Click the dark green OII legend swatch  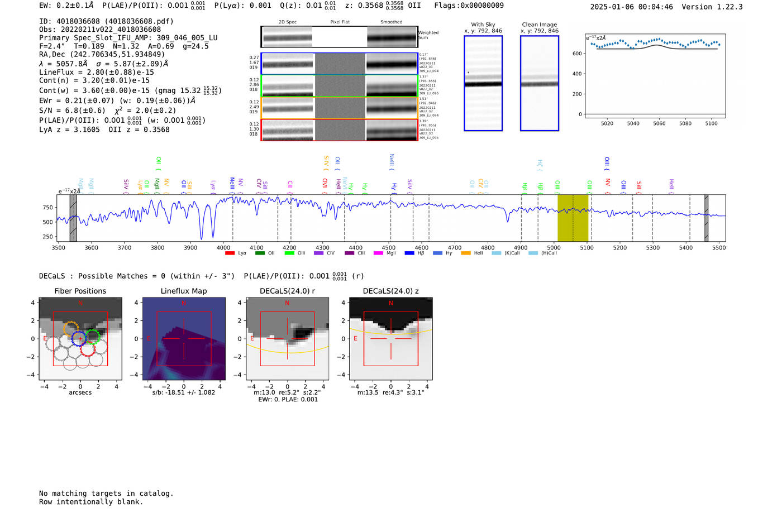(x=260, y=253)
